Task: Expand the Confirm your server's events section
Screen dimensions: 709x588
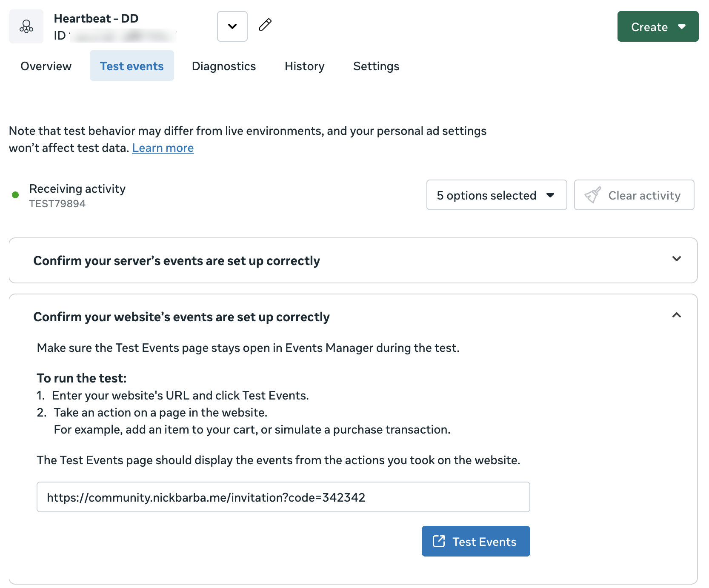Action: pos(676,259)
